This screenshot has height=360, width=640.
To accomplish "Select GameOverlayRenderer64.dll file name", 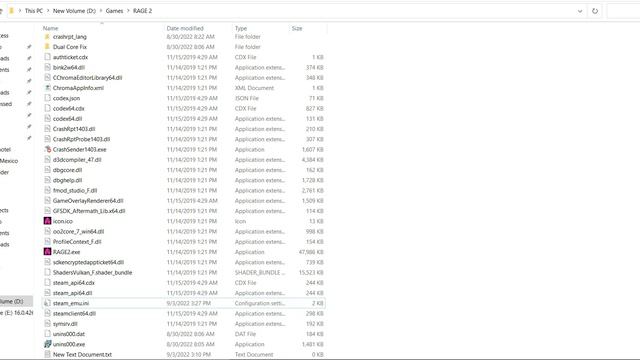I will click(88, 200).
